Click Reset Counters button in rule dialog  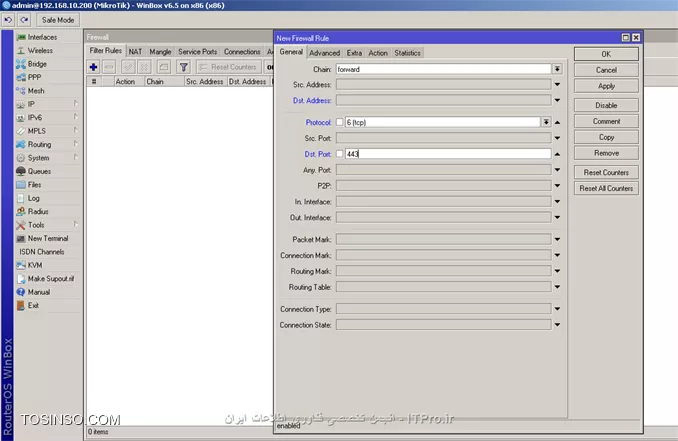(x=606, y=173)
